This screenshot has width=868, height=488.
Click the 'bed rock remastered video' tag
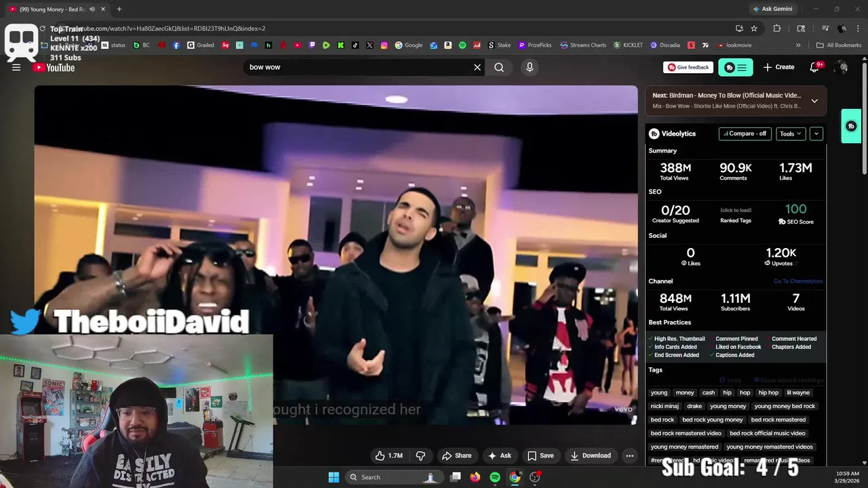click(686, 433)
